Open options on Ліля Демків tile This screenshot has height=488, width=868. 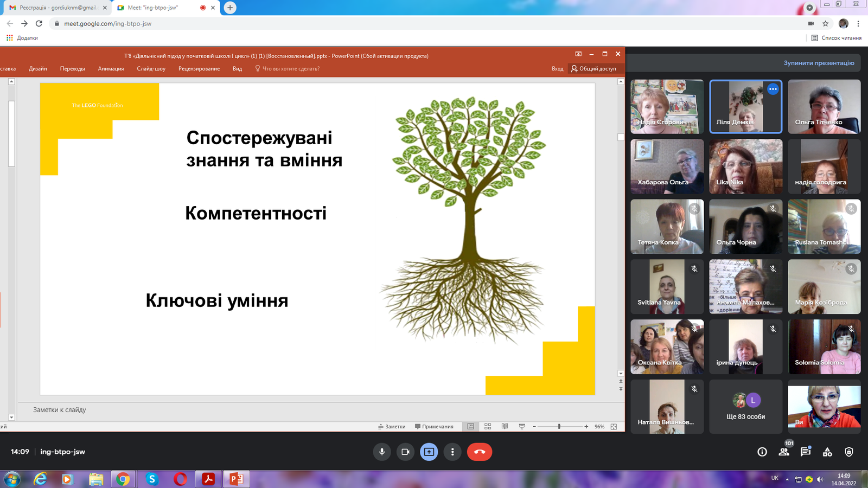coord(773,89)
